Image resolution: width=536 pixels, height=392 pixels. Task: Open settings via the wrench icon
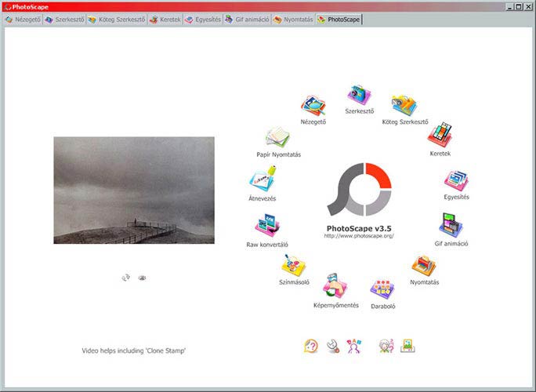coord(332,345)
